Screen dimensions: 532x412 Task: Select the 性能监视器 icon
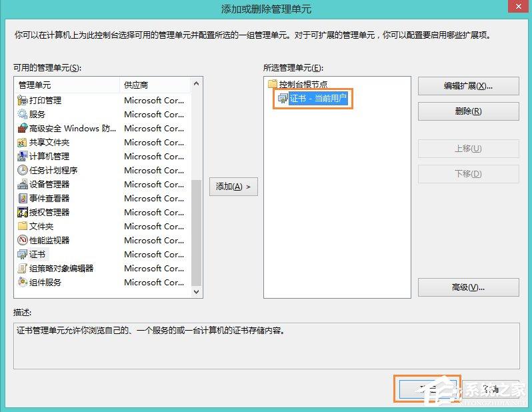(x=23, y=240)
